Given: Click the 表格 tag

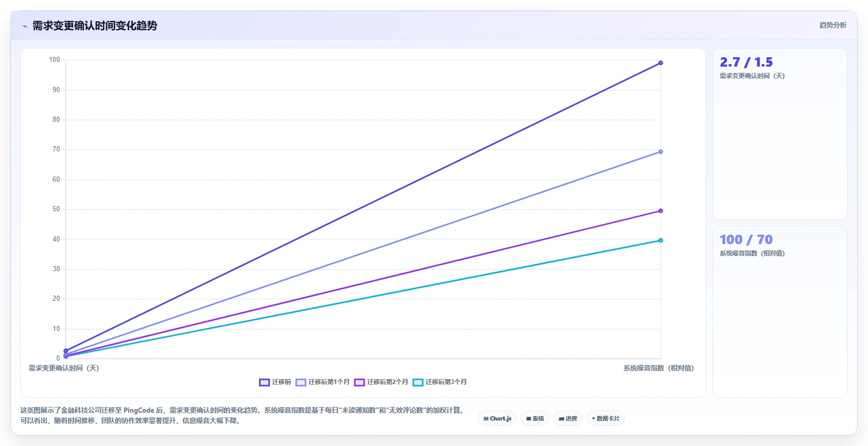Looking at the screenshot, I should (535, 418).
